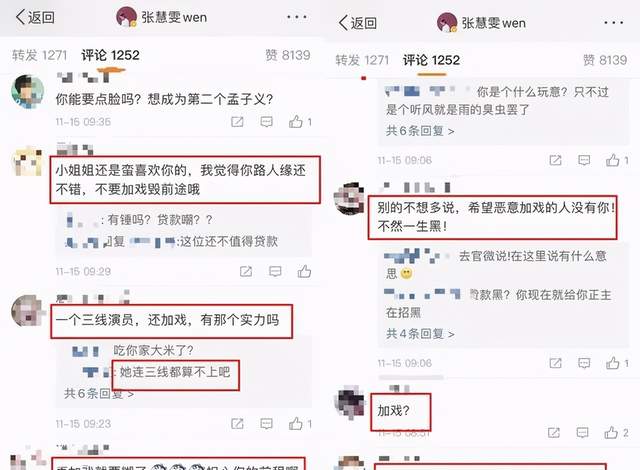Select 评论 1252 tab in right screenshot
The image size is (640, 470).
(x=431, y=60)
